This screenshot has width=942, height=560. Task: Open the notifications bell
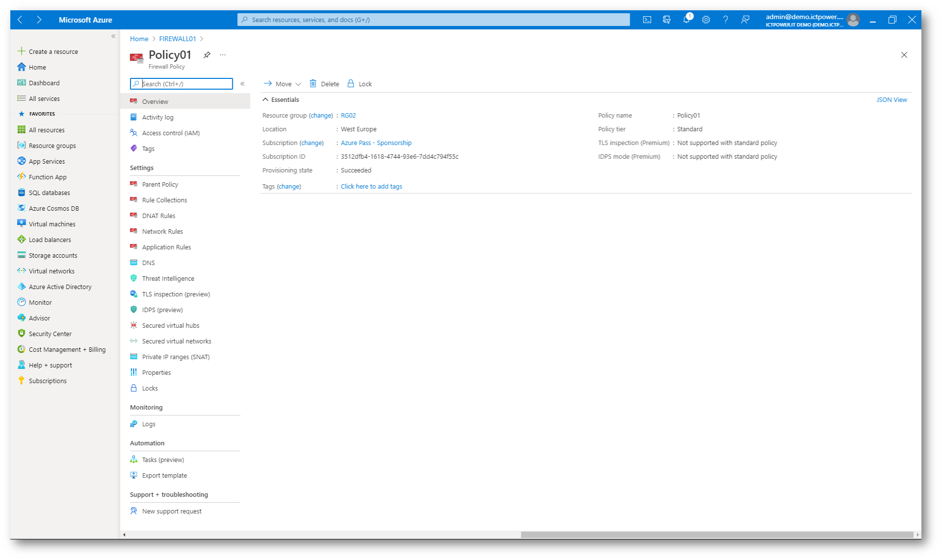[687, 20]
